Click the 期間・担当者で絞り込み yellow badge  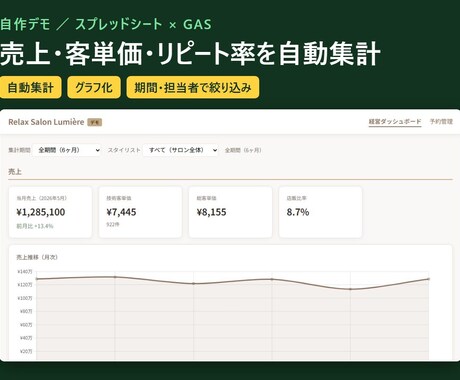click(193, 87)
